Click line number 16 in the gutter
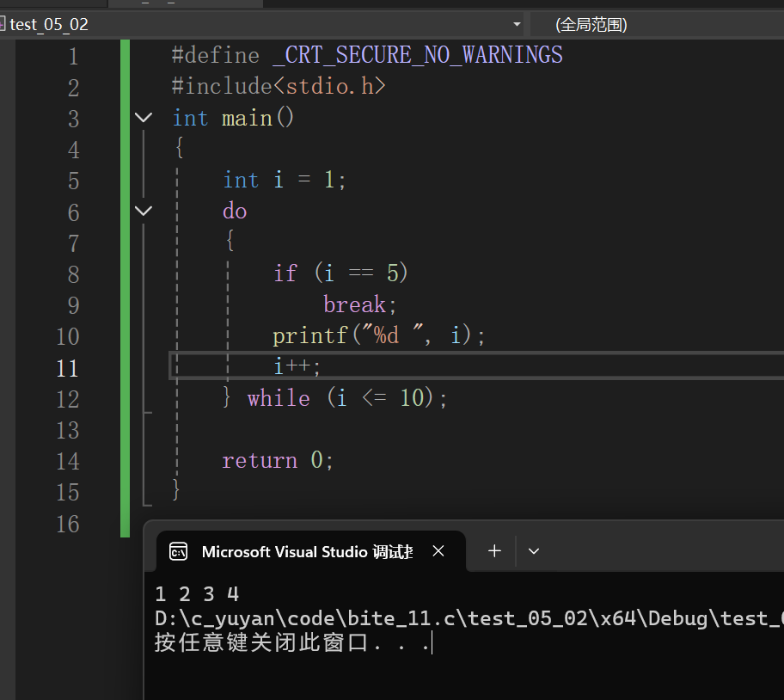 (x=68, y=524)
